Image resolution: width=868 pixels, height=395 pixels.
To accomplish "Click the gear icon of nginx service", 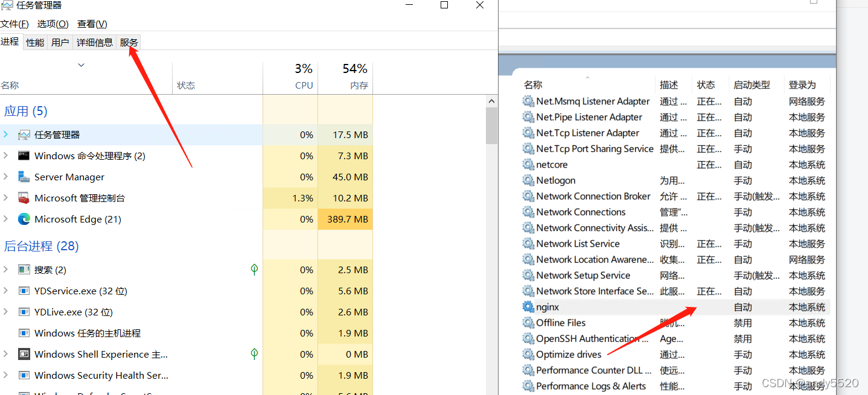I will 528,307.
